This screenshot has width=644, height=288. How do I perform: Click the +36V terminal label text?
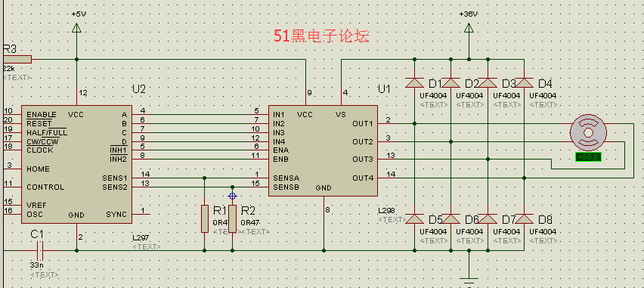469,14
